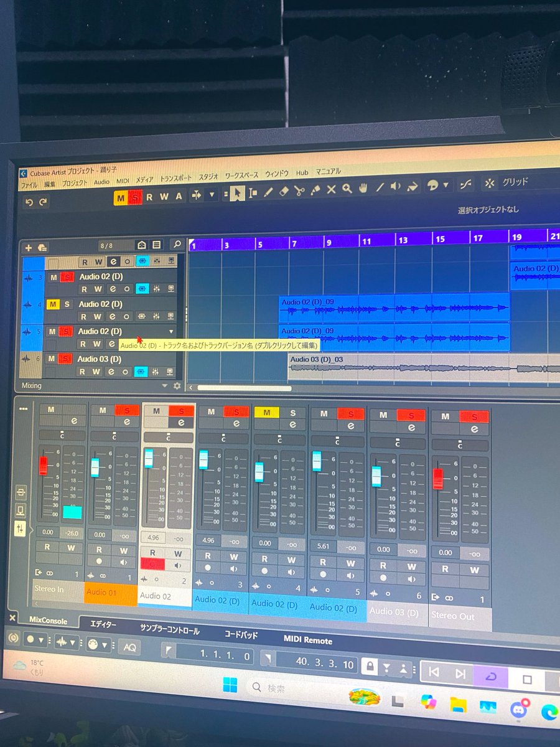Click the Redo arrow icon
The height and width of the screenshot is (747, 560).
point(43,202)
